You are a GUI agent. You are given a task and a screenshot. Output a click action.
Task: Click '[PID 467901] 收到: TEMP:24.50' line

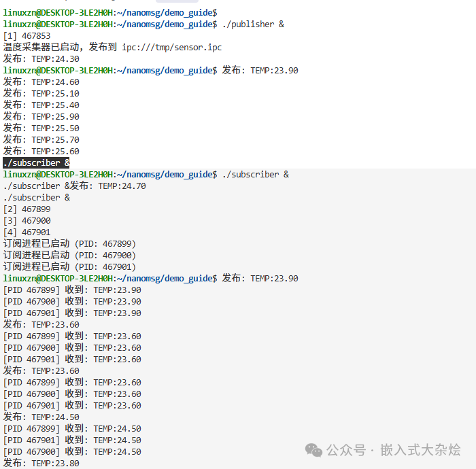pyautogui.click(x=72, y=440)
